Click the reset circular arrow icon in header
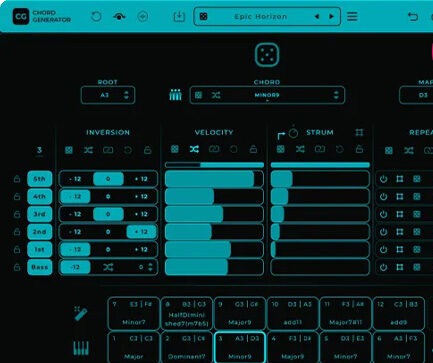The height and width of the screenshot is (363, 433). [96, 16]
